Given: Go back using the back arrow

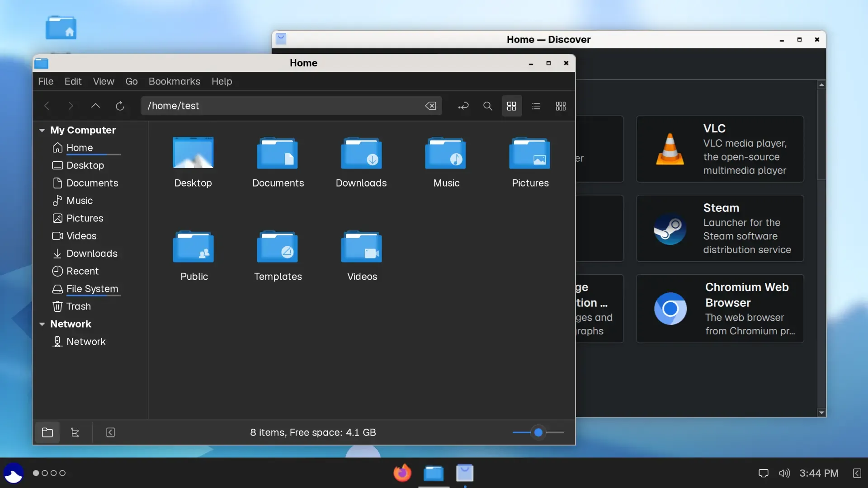Looking at the screenshot, I should click(47, 106).
